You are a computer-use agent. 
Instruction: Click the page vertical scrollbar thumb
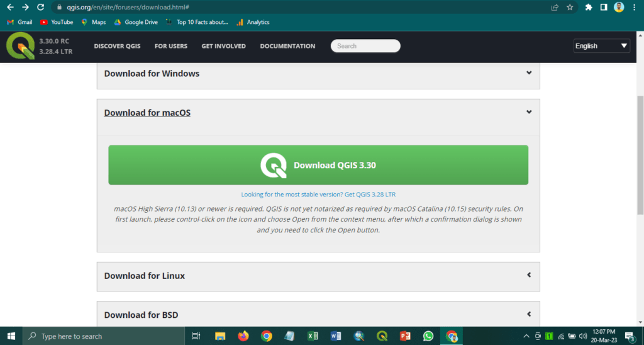pyautogui.click(x=640, y=155)
